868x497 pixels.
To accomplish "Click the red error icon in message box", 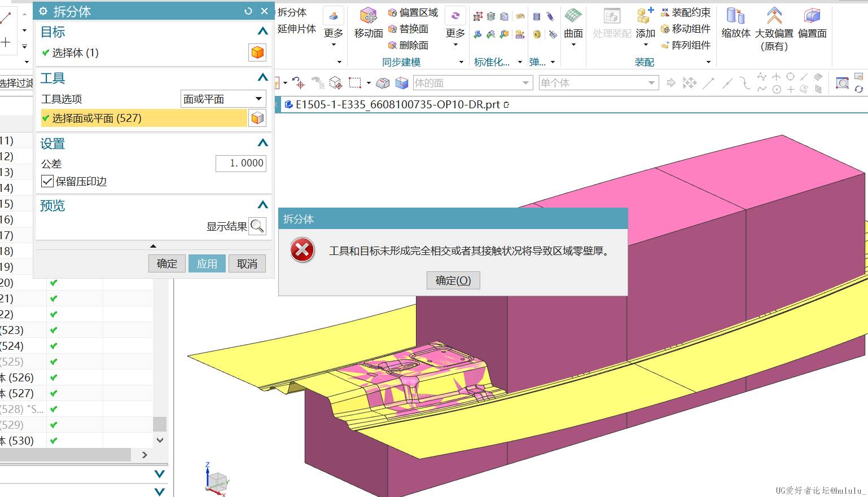I will (303, 250).
